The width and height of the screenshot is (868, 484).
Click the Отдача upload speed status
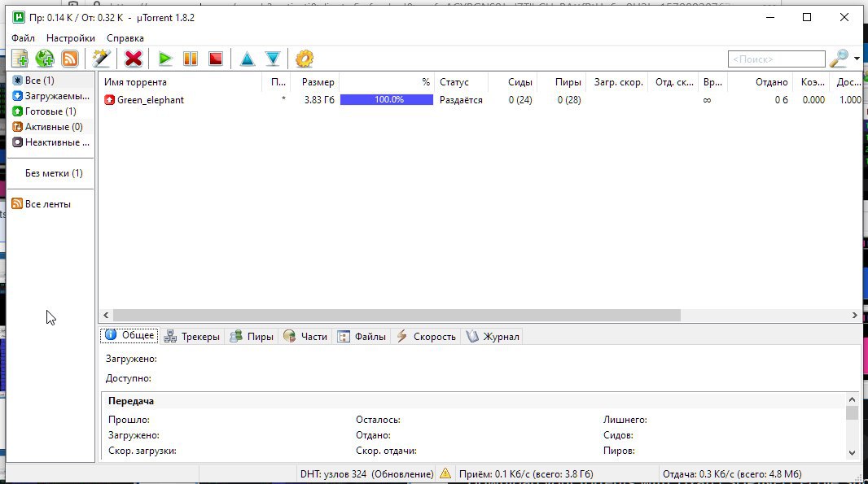(732, 474)
